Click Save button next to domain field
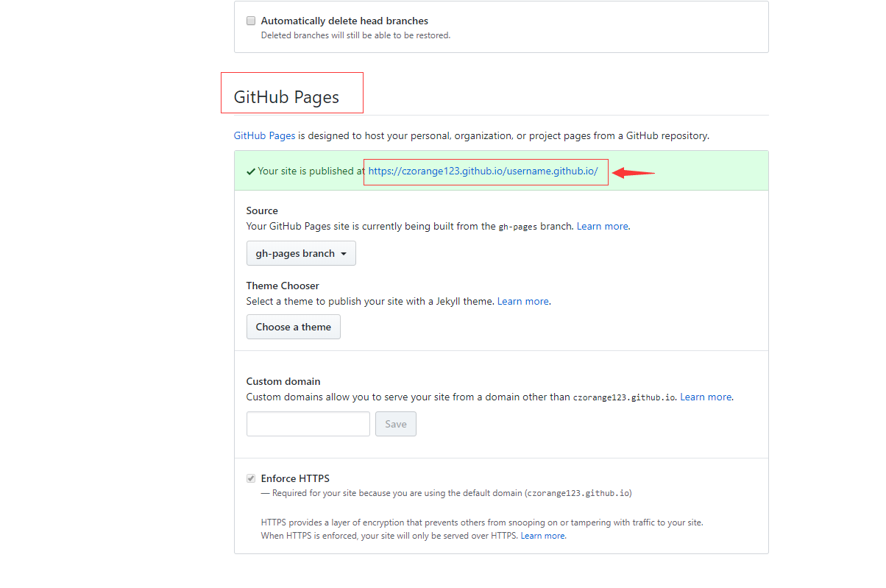The height and width of the screenshot is (588, 886). [x=396, y=424]
